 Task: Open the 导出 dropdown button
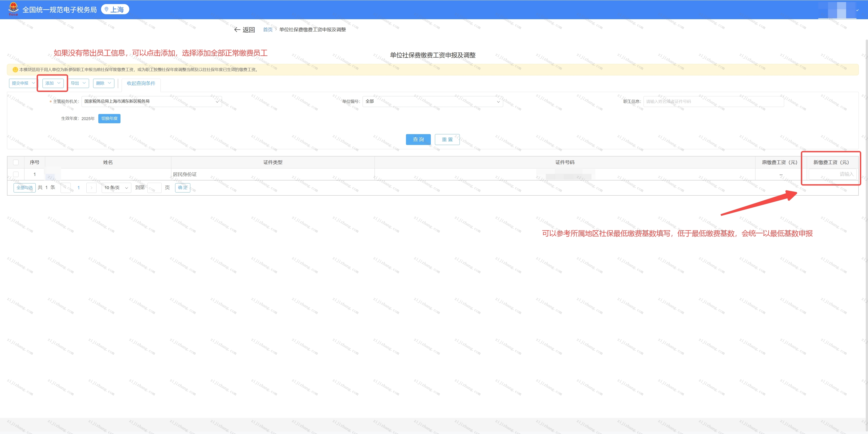pos(78,83)
